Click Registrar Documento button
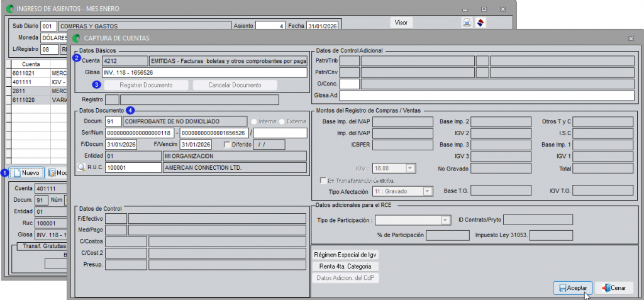 tap(146, 85)
